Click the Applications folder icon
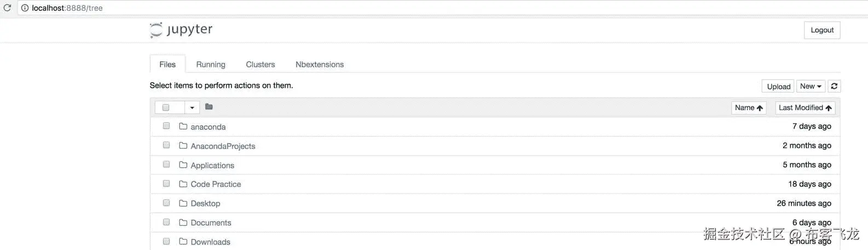This screenshot has width=868, height=250. [x=183, y=165]
